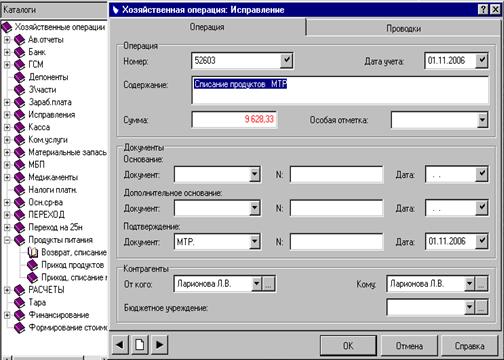Click the book icon beside Медикаменты

[19, 177]
